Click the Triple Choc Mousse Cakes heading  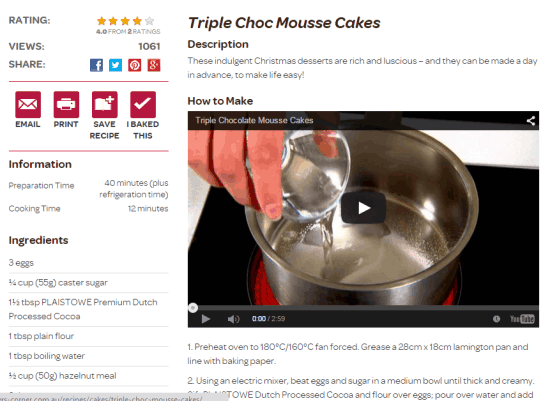pyautogui.click(x=284, y=23)
